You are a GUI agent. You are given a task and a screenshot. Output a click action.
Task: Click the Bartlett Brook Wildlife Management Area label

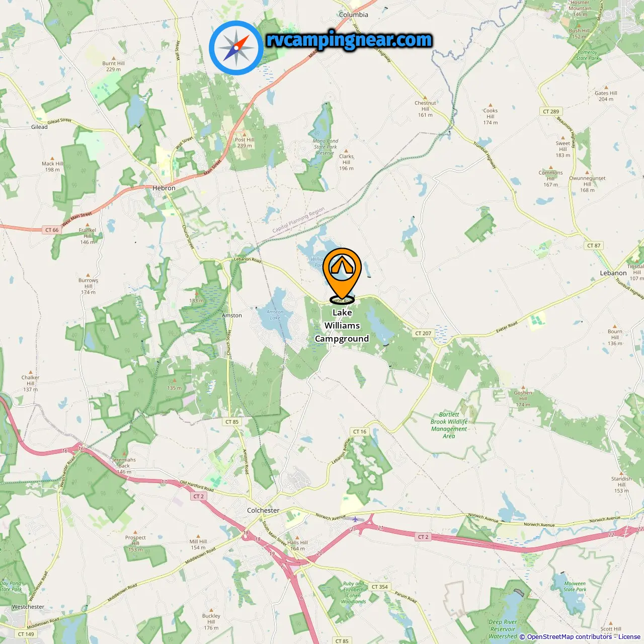tap(449, 425)
